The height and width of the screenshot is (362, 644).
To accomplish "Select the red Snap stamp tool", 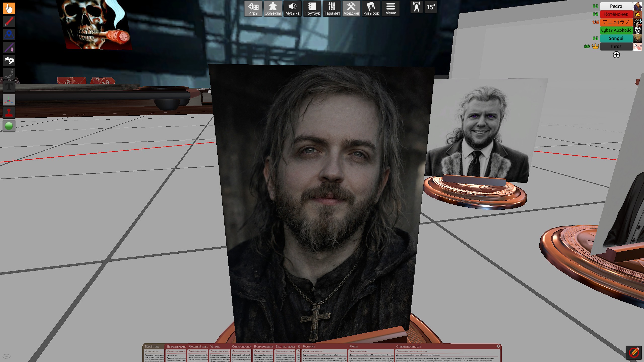I will 9,113.
